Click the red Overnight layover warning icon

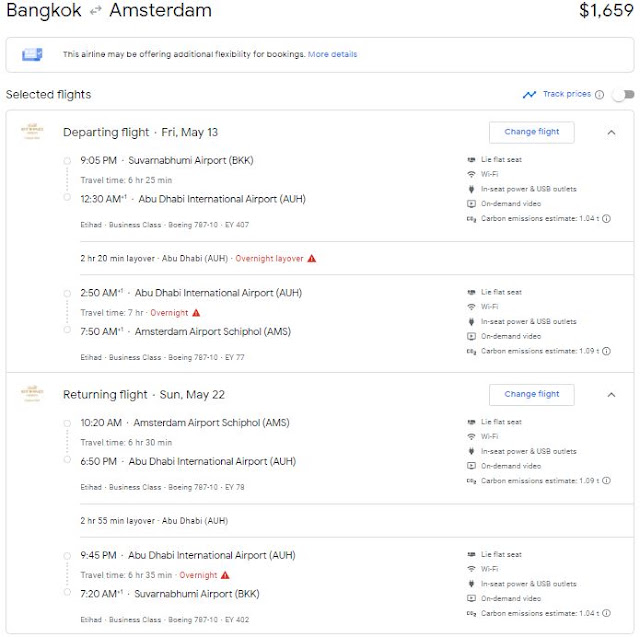point(311,258)
